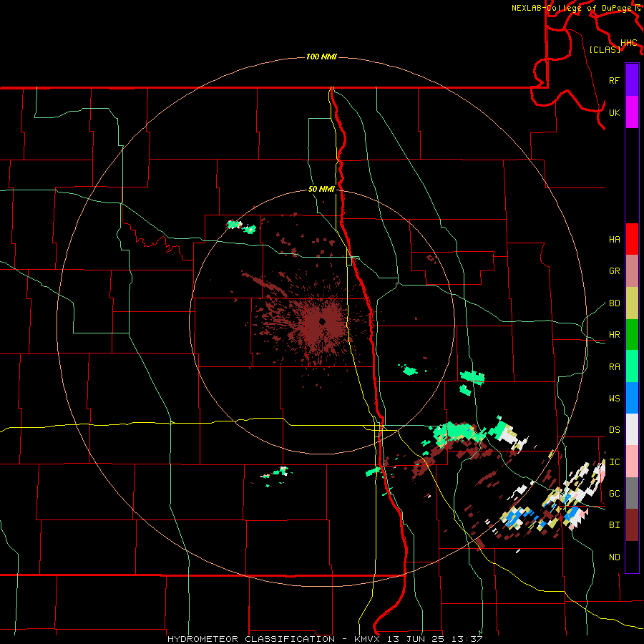
Task: Click the 'HA' legend label
Action: pyautogui.click(x=614, y=240)
